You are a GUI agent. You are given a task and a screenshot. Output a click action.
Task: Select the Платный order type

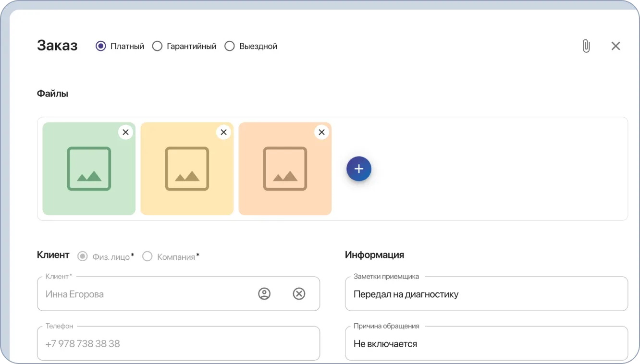pyautogui.click(x=100, y=46)
